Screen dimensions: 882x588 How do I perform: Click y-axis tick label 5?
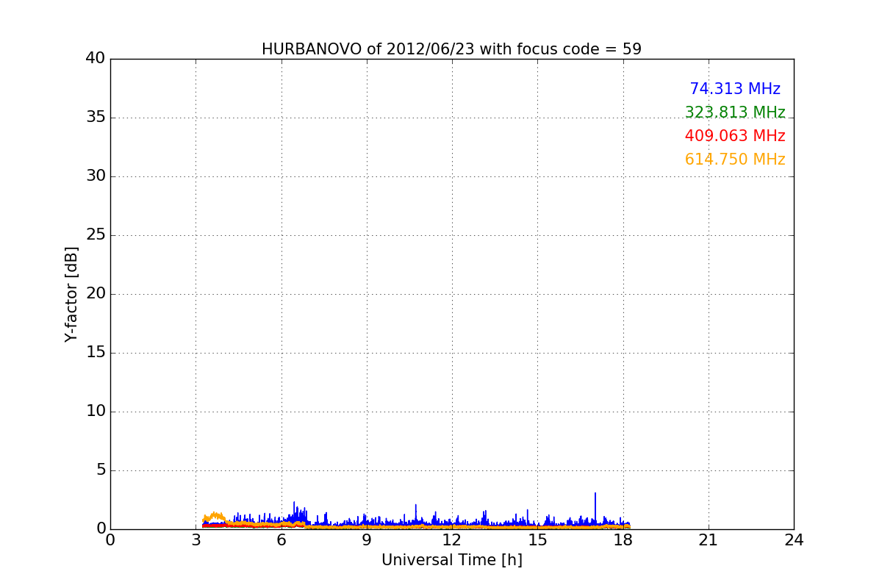101,470
